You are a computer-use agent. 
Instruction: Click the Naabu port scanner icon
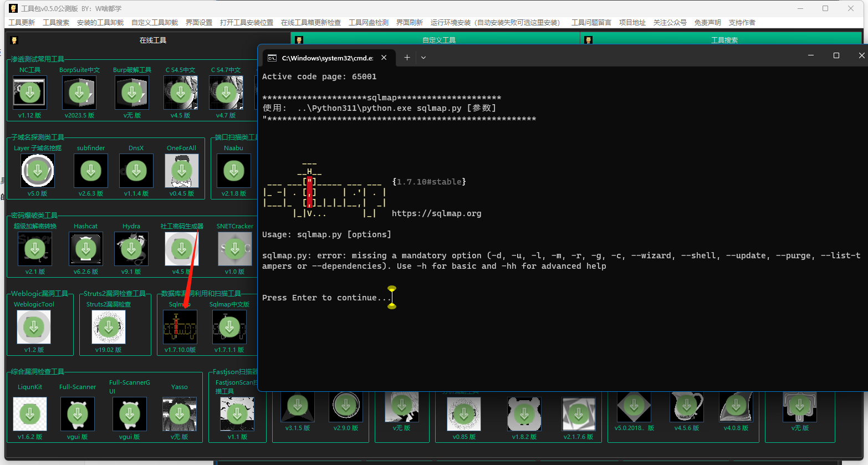click(x=234, y=171)
